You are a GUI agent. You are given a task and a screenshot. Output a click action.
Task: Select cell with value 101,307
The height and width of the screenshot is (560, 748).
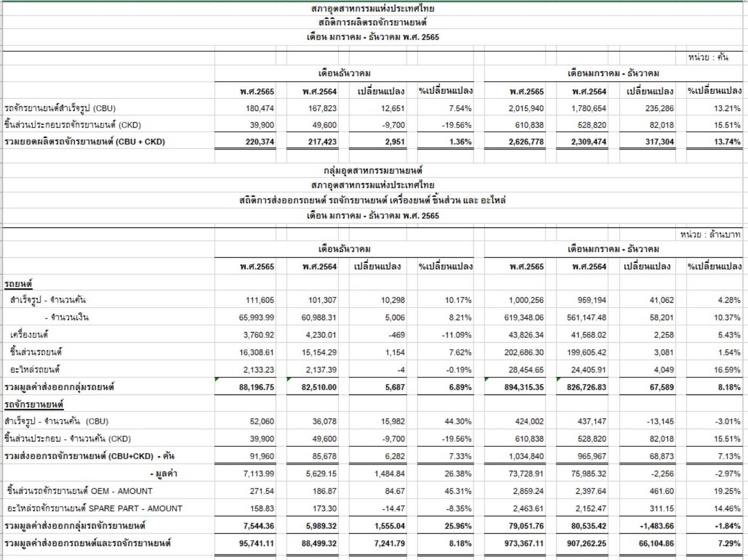[x=322, y=301]
